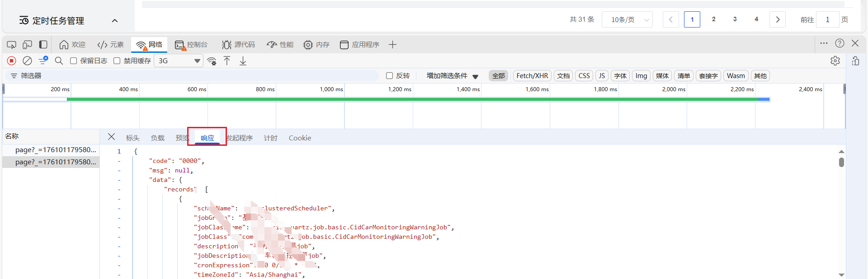This screenshot has height=279, width=868.
Task: Open DevTools help question icon
Action: point(840,43)
